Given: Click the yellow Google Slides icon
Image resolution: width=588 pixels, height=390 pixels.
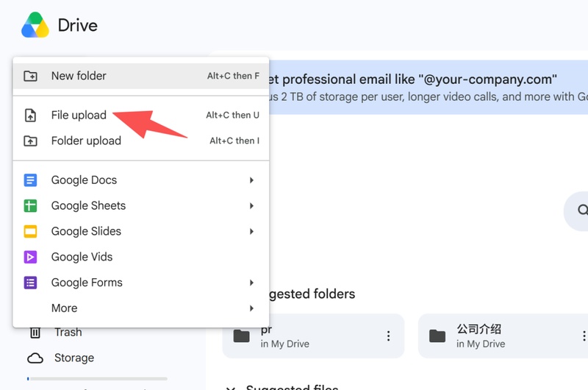Looking at the screenshot, I should click(x=30, y=231).
